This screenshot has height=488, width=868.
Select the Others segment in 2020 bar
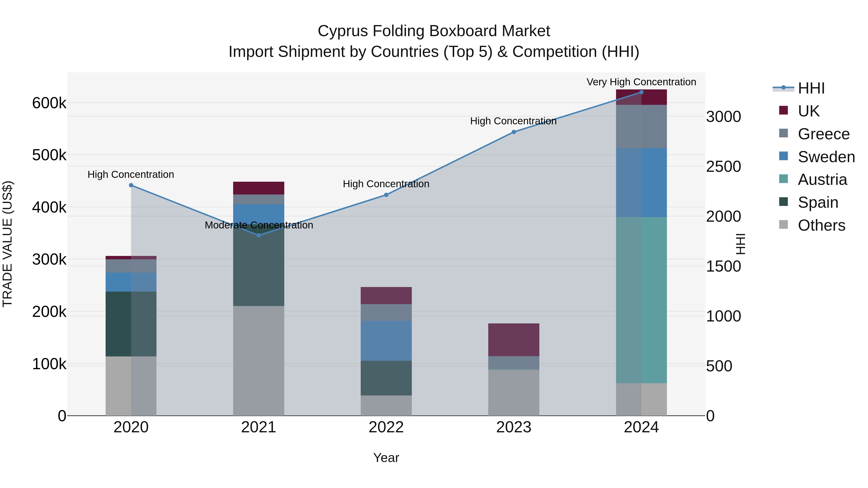[131, 386]
